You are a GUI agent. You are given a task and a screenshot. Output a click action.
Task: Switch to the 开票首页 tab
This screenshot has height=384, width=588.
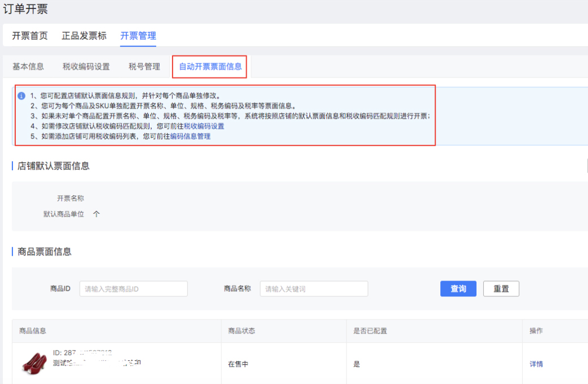[31, 35]
